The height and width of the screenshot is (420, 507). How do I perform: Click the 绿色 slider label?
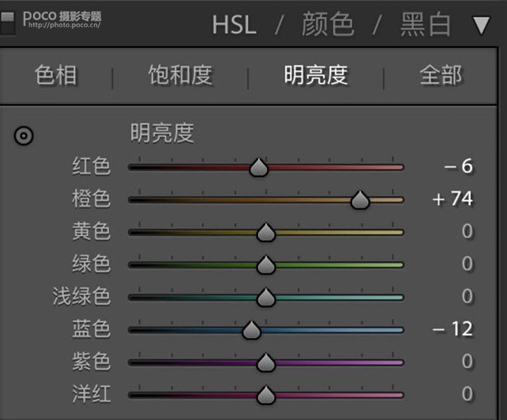point(92,264)
